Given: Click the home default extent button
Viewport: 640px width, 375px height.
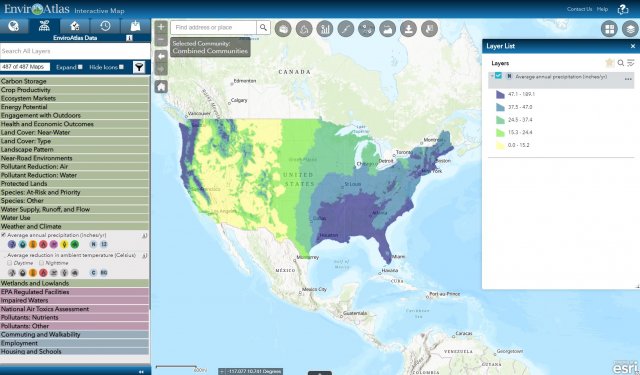Looking at the screenshot, I should [161, 87].
